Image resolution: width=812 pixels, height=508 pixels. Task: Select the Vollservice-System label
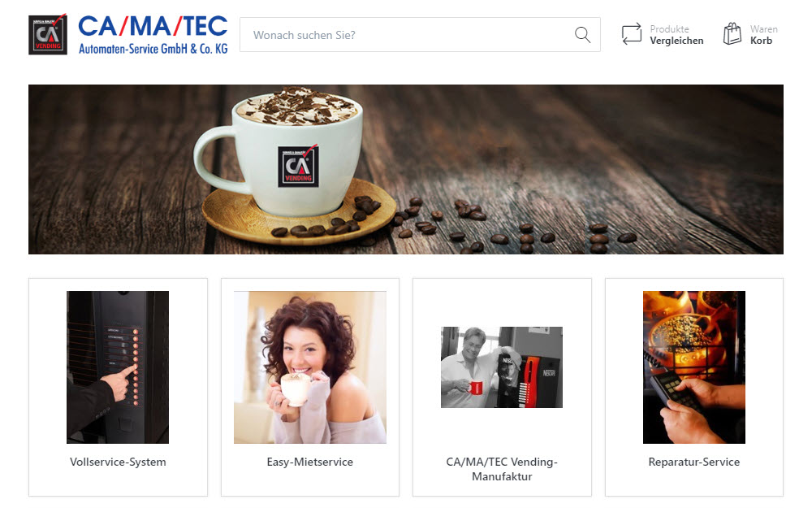[118, 462]
